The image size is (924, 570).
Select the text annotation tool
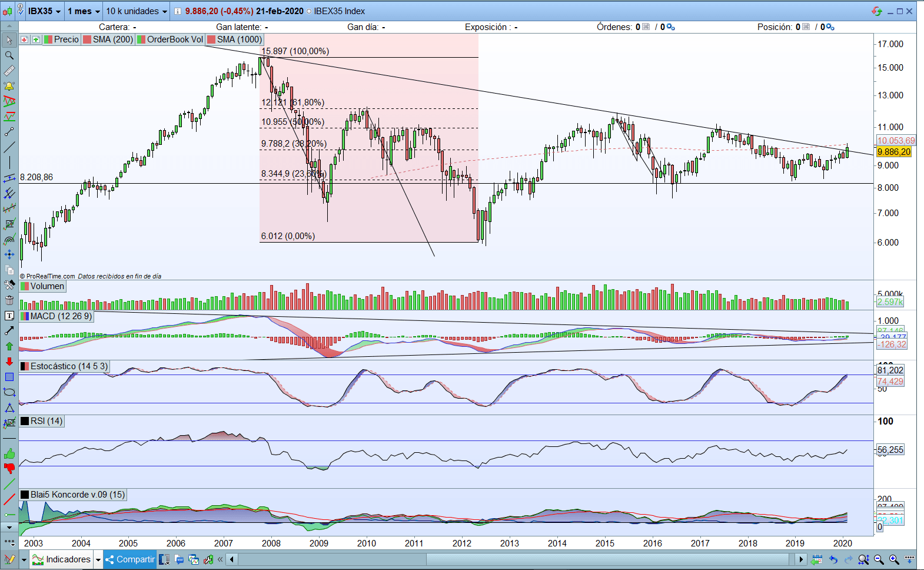[9, 316]
